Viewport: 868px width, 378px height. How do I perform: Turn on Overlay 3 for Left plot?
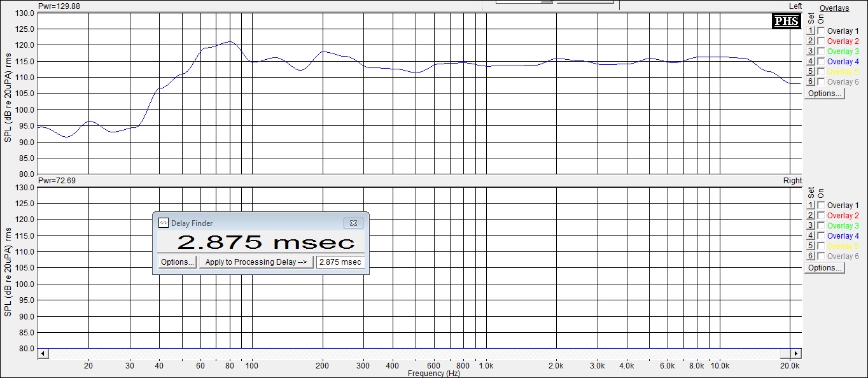pos(822,52)
